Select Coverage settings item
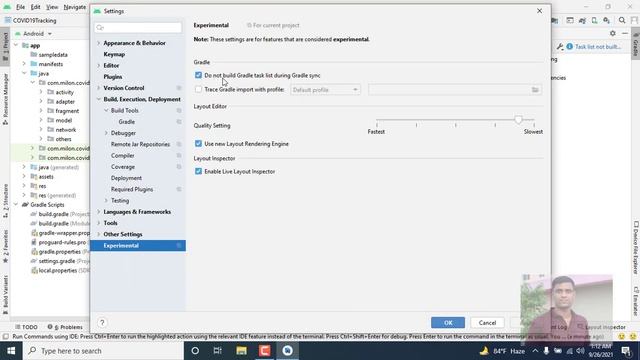This screenshot has width=640, height=360. tap(123, 167)
